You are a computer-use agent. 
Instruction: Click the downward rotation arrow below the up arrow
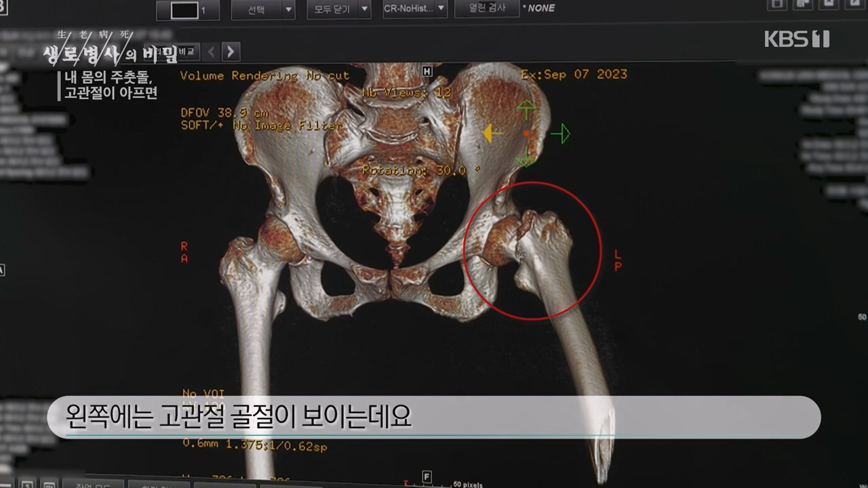point(526,161)
